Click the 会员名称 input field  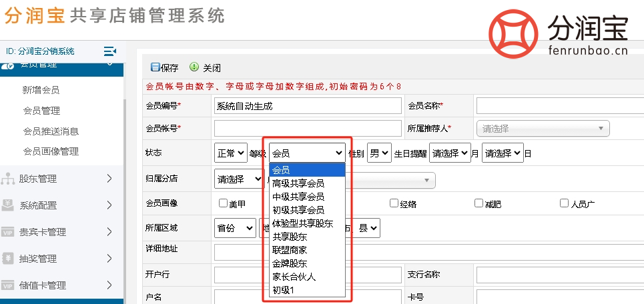point(560,106)
